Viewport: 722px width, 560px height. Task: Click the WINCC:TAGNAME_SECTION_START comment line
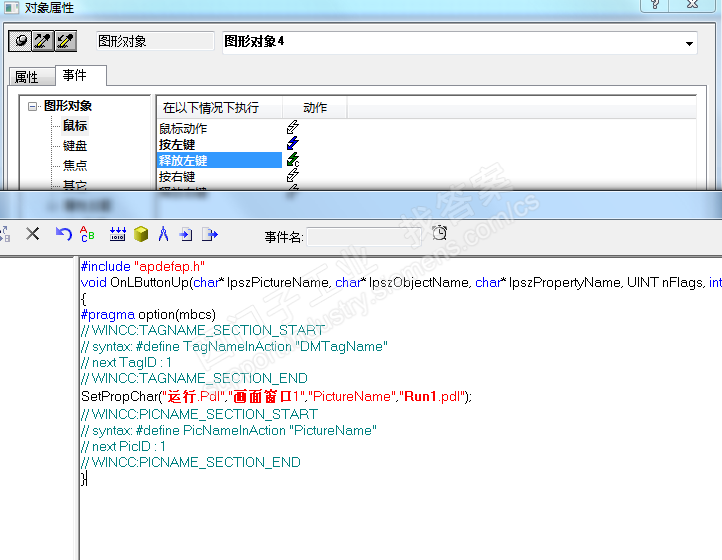coord(203,330)
